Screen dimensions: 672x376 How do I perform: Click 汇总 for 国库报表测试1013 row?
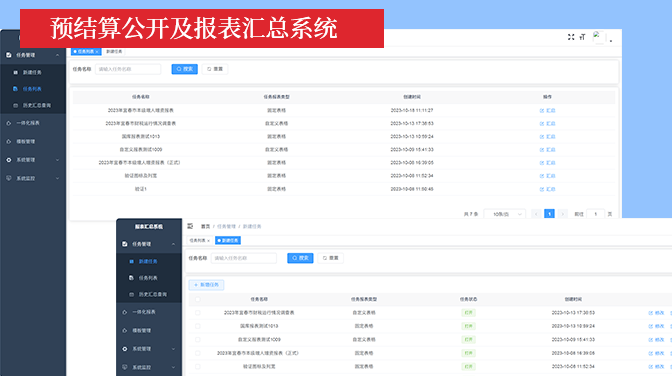coord(547,137)
